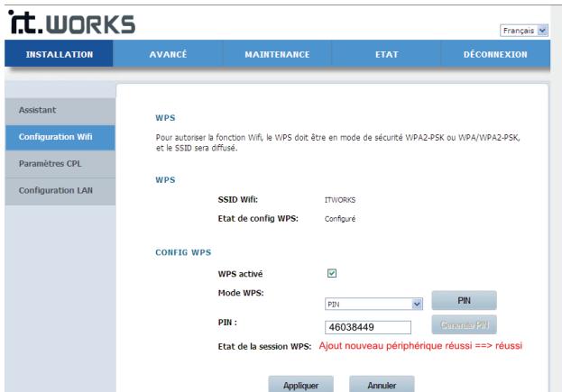Image resolution: width=562 pixels, height=392 pixels.
Task: Open Paramètres CPL in sidebar
Action: click(x=60, y=164)
